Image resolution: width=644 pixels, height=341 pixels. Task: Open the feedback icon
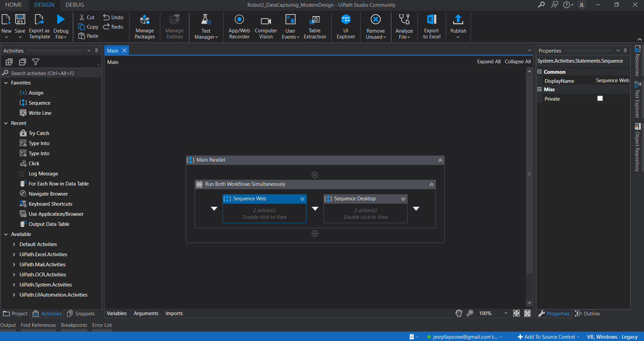[x=555, y=5]
